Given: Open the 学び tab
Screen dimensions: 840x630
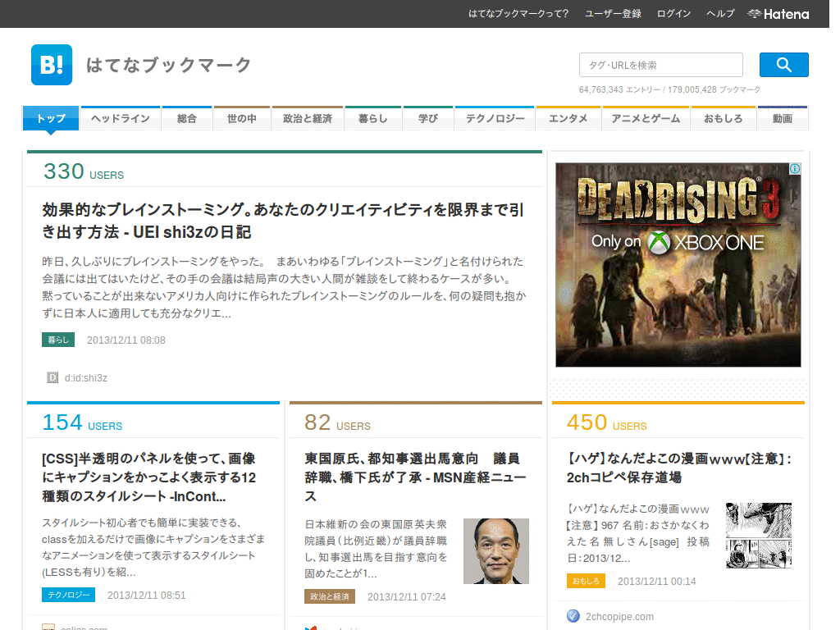Looking at the screenshot, I should pyautogui.click(x=428, y=118).
